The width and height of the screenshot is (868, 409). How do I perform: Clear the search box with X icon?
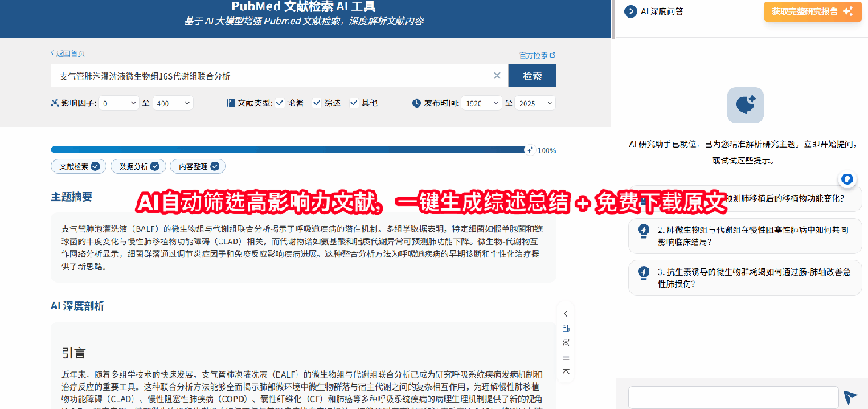click(x=497, y=76)
